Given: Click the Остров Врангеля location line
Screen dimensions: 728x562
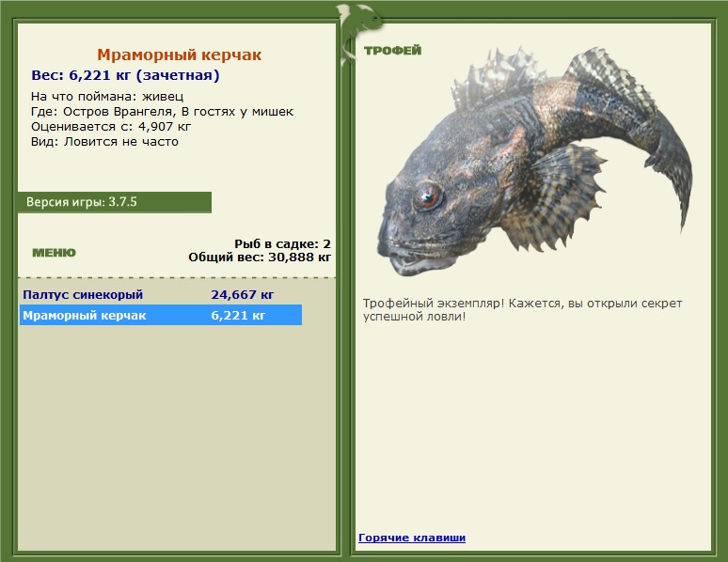Looking at the screenshot, I should (162, 112).
